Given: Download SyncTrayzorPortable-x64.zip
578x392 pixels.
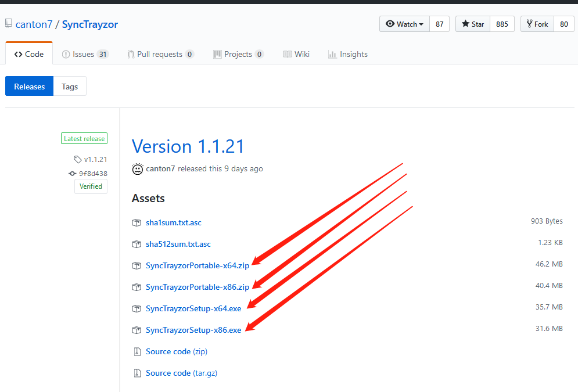Looking at the screenshot, I should pos(198,265).
